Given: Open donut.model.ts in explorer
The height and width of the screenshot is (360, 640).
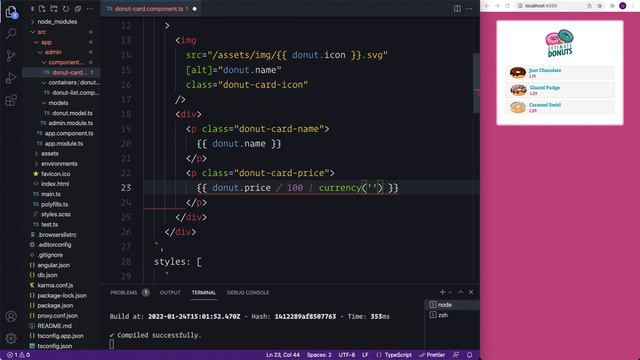Looking at the screenshot, I should [61, 113].
